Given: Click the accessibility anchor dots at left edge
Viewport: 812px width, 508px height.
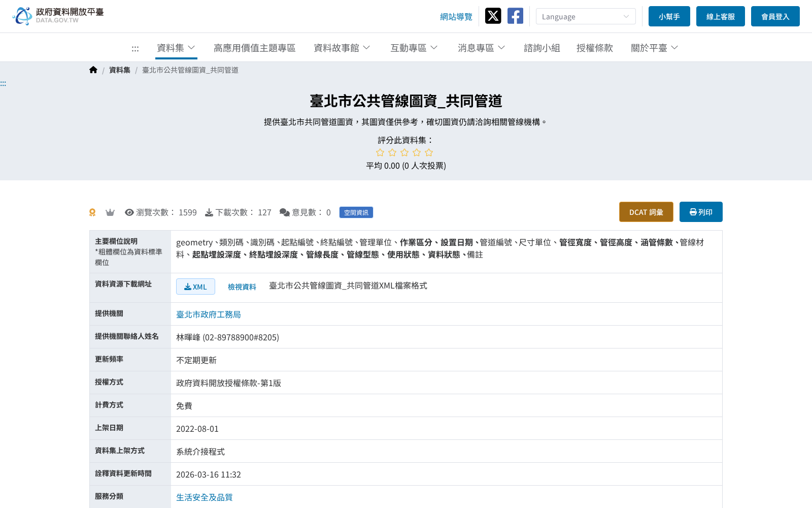Looking at the screenshot, I should 3,83.
